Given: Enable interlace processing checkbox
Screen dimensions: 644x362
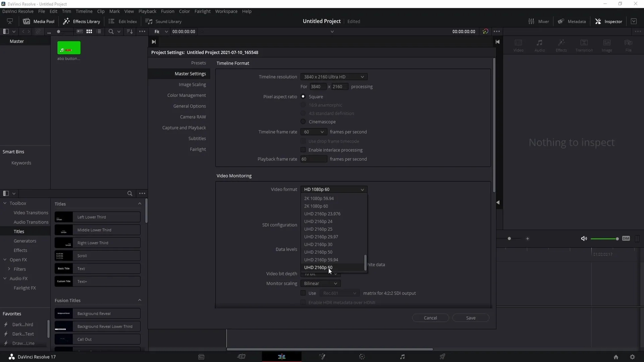Looking at the screenshot, I should (x=304, y=150).
